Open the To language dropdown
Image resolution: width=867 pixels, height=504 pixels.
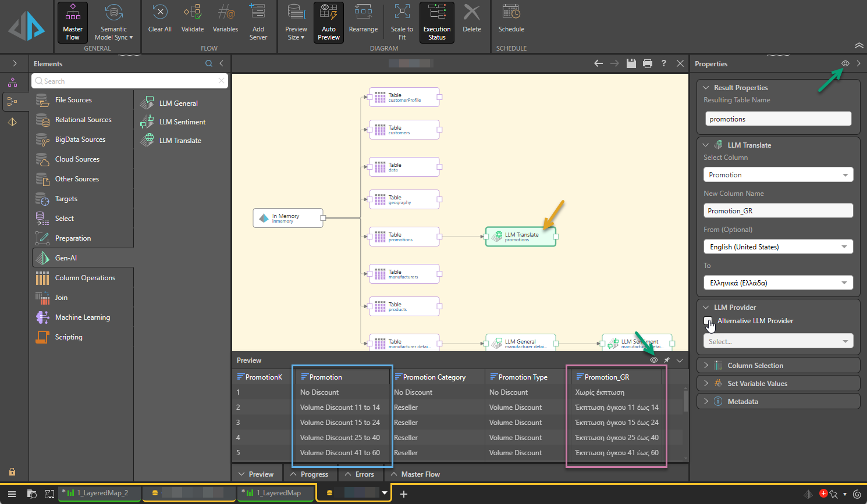[x=778, y=283]
